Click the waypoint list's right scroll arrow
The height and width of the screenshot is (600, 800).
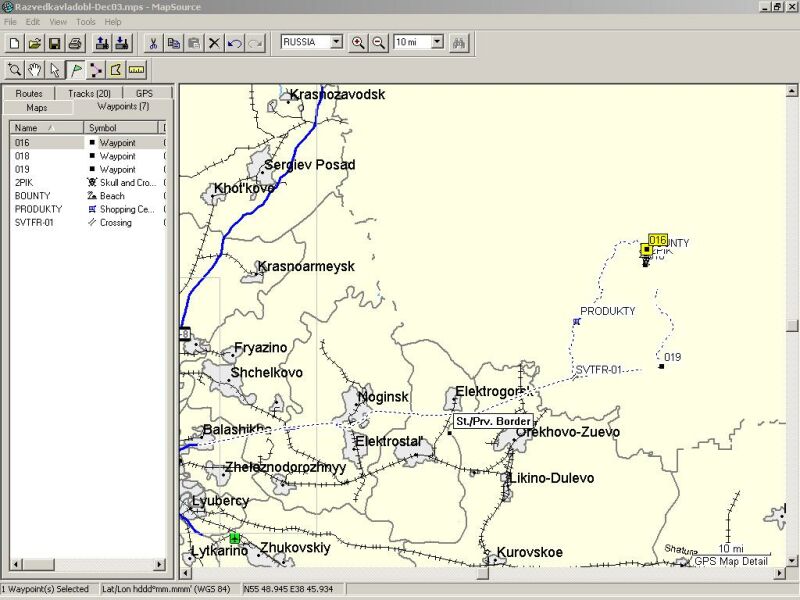tap(160, 564)
